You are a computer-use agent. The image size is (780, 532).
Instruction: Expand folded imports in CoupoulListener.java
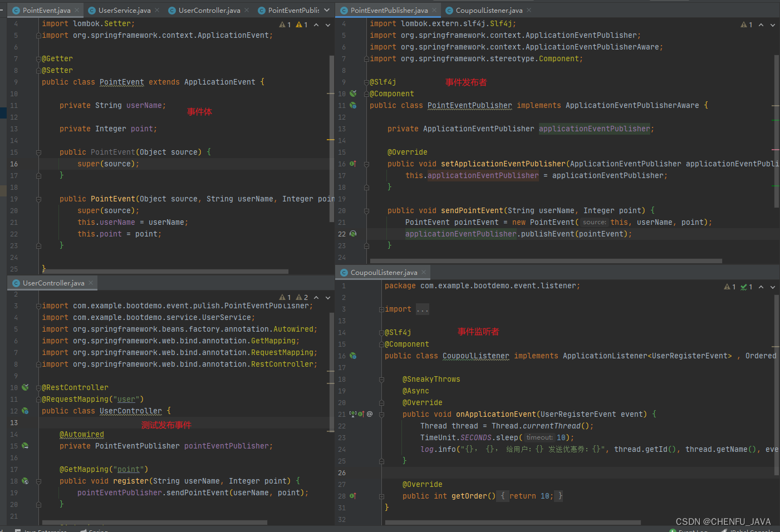[381, 309]
